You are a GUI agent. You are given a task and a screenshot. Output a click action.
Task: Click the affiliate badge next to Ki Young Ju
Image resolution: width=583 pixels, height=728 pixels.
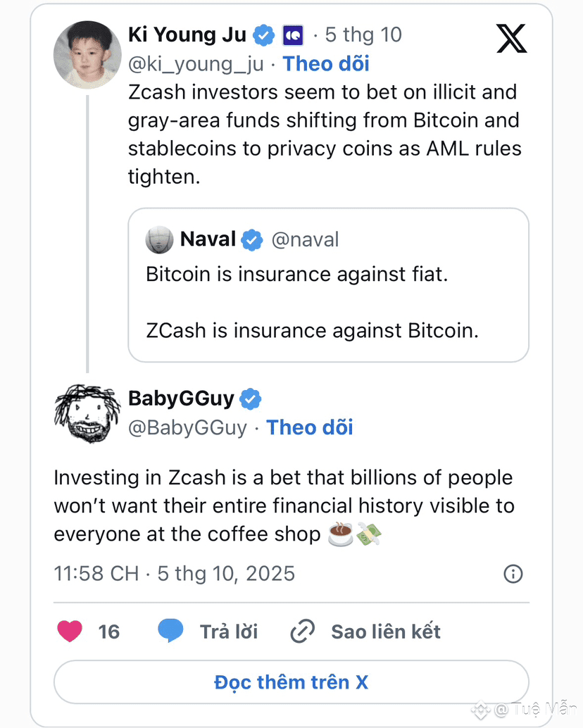coord(292,34)
